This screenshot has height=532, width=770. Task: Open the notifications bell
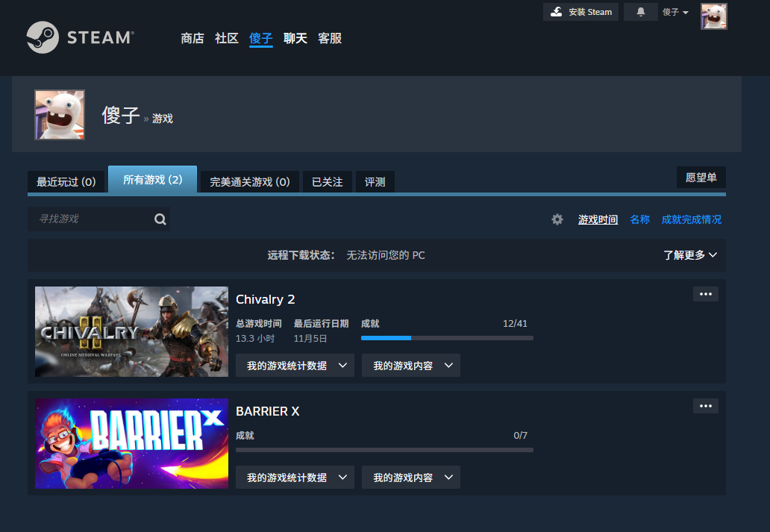(x=640, y=12)
